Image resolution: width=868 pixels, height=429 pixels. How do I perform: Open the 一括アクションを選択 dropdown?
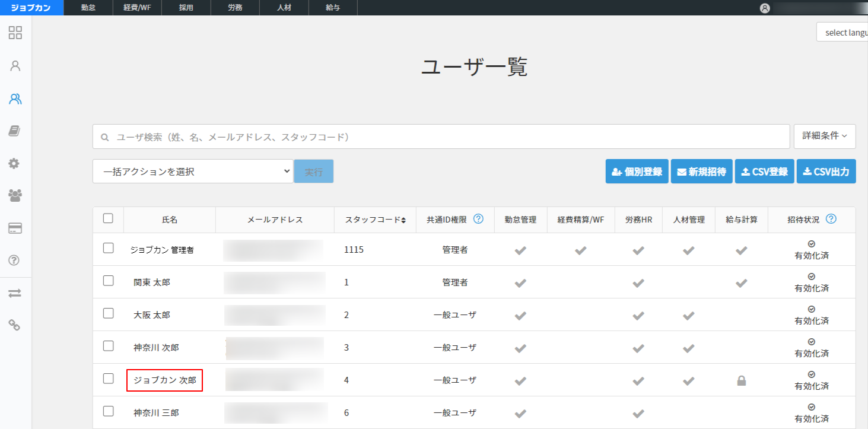tap(193, 171)
